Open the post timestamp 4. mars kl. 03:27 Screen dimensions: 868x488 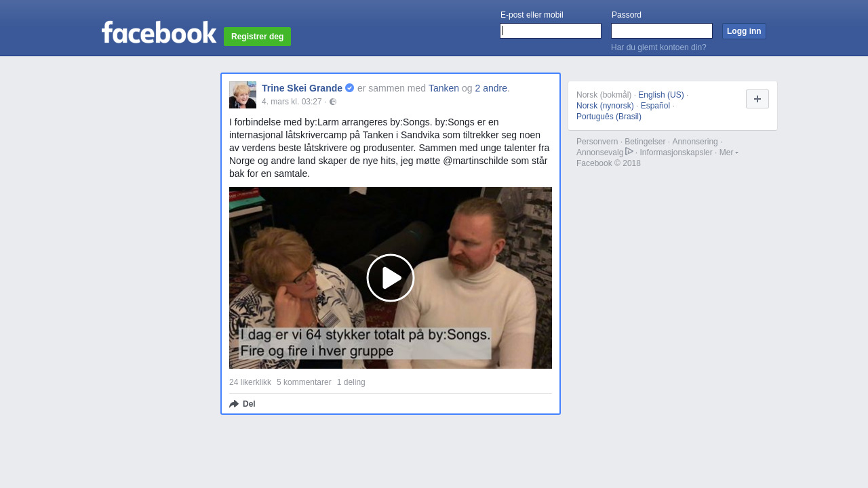[292, 102]
